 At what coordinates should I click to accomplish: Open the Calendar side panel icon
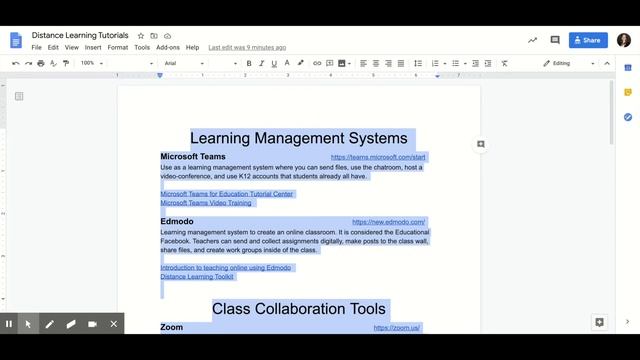628,68
